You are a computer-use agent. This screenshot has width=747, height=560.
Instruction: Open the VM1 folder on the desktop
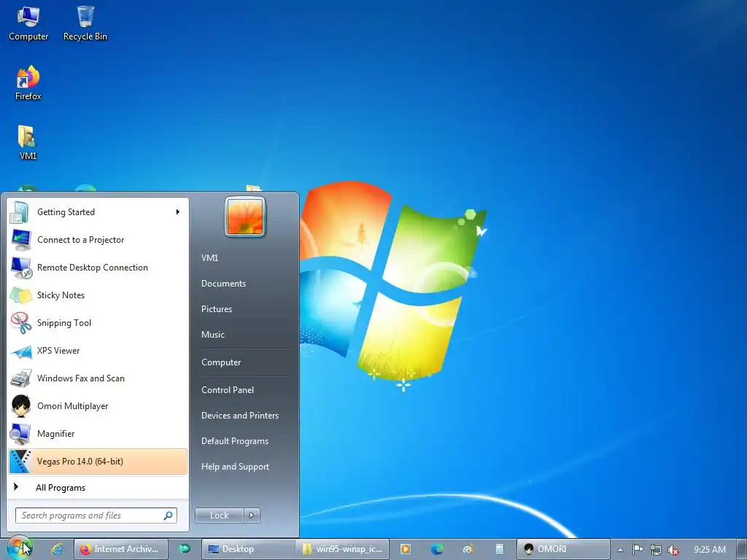tap(28, 143)
